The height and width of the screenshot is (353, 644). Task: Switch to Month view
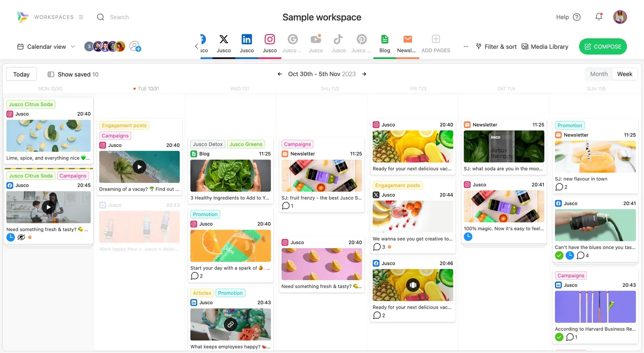pos(599,74)
